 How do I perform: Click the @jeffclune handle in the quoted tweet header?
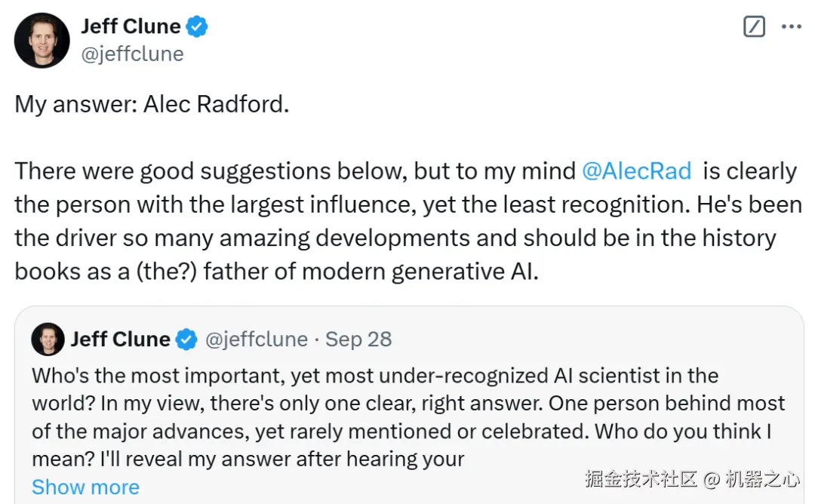(x=257, y=340)
